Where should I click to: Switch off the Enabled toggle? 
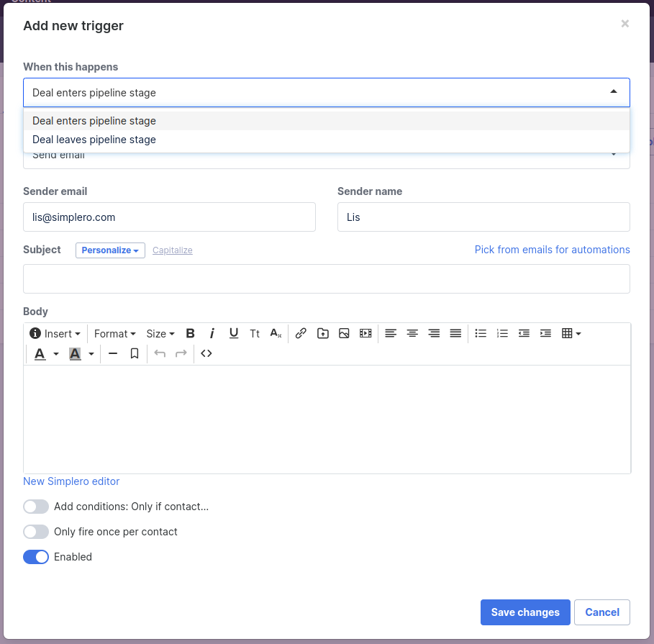(36, 557)
